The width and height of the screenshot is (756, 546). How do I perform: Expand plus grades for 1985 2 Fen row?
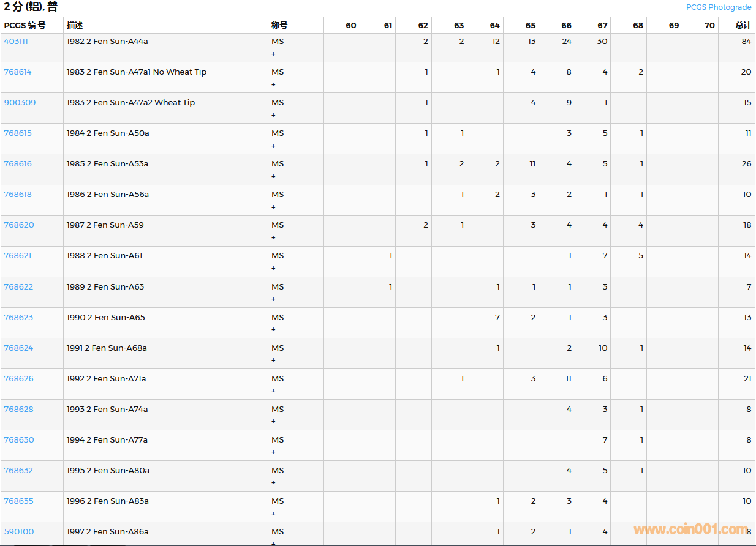(273, 176)
